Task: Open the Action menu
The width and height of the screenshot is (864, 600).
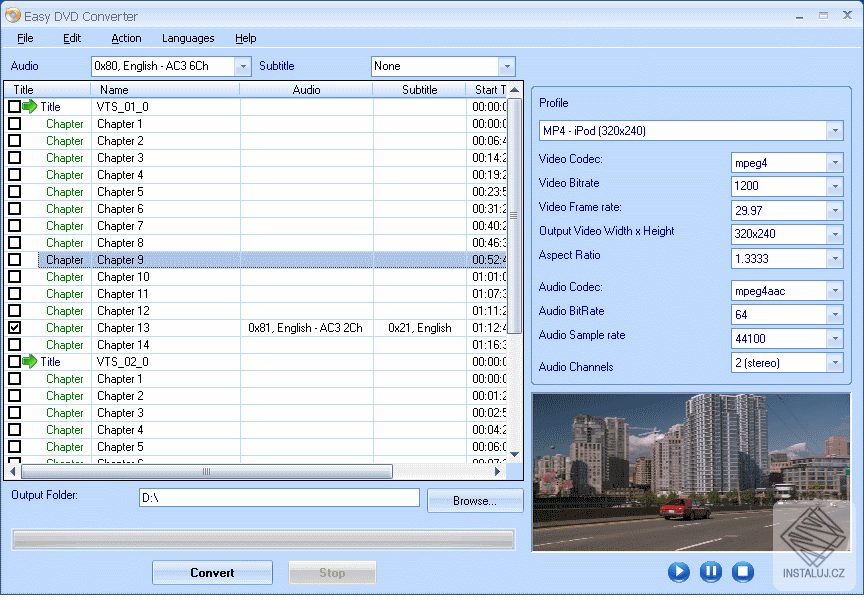Action: pos(126,38)
